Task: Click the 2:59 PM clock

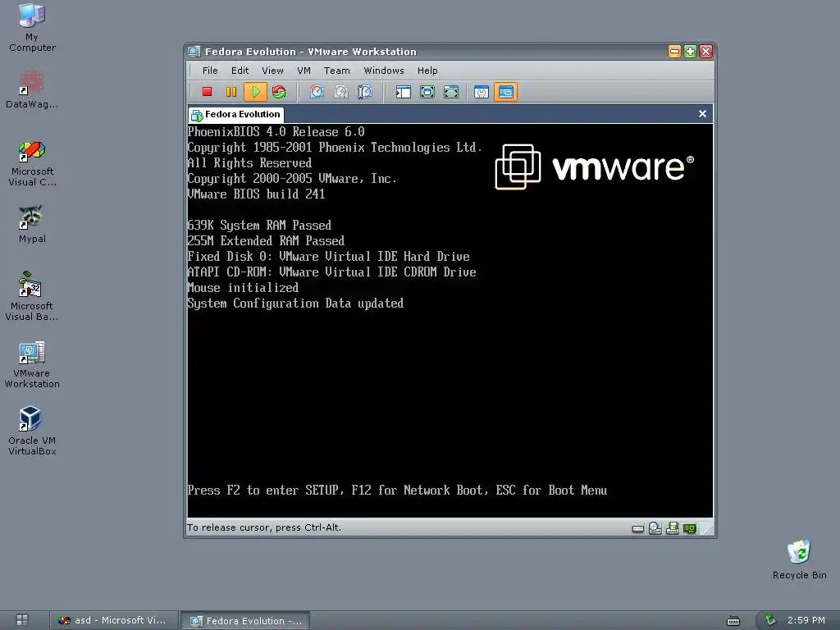Action: (x=806, y=620)
